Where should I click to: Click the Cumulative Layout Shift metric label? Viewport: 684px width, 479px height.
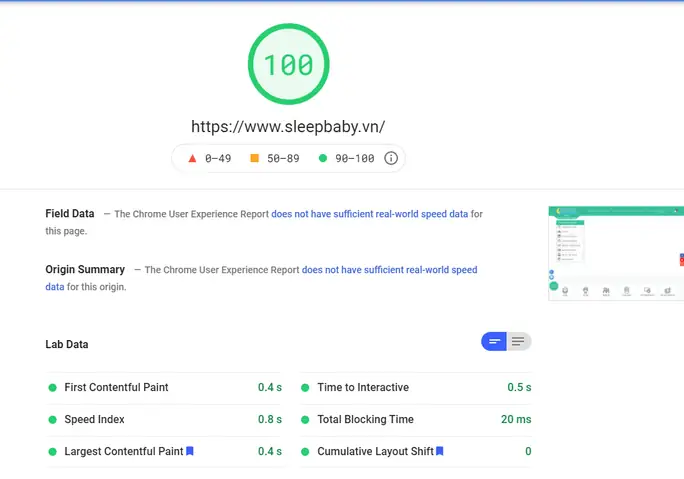(375, 451)
